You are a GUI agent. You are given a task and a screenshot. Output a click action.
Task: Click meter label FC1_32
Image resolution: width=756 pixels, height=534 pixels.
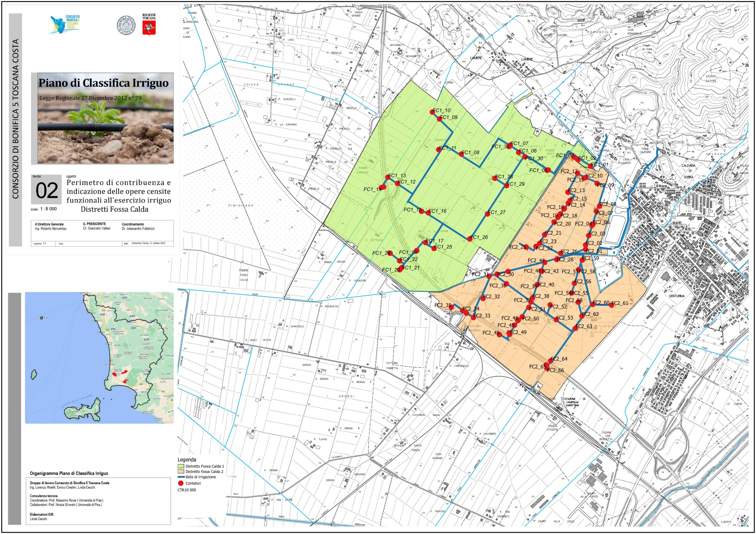click(501, 147)
